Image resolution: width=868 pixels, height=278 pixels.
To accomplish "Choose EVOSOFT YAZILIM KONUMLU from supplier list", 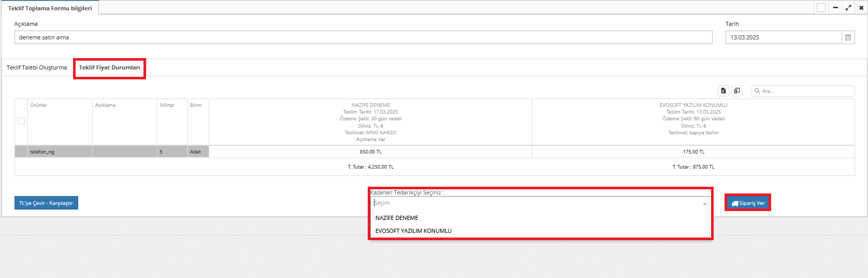I will tap(413, 231).
